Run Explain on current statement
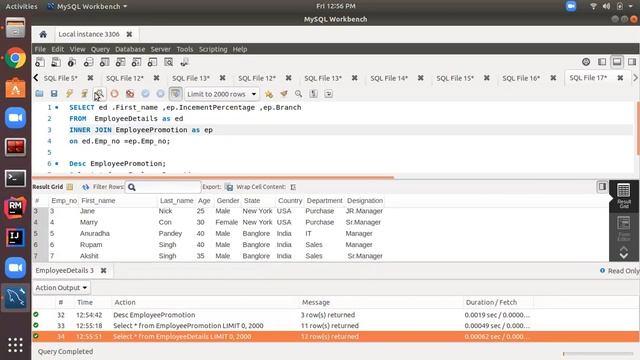 (x=99, y=93)
